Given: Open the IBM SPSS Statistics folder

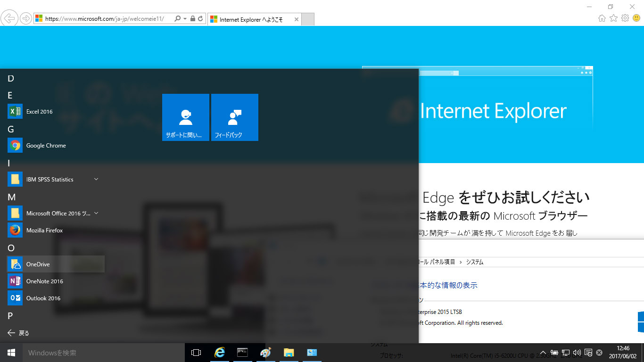Looking at the screenshot, I should [56, 180].
